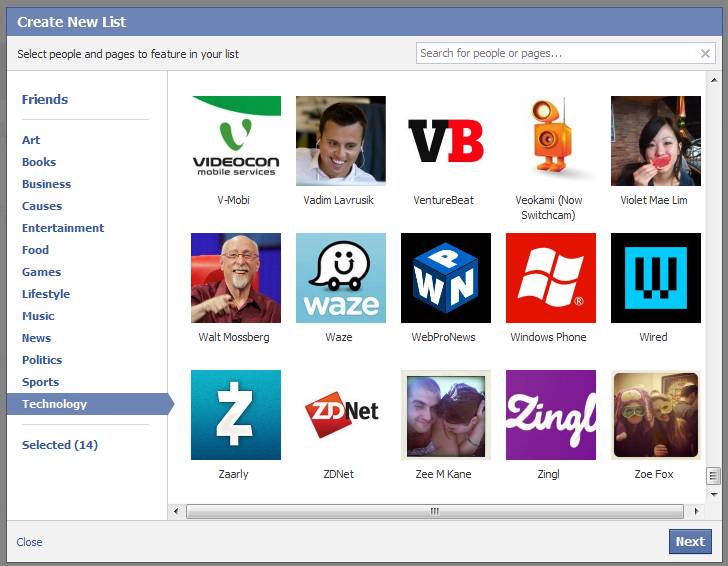Click the WebProNews name label
Screen dimensions: 728x566
point(443,337)
